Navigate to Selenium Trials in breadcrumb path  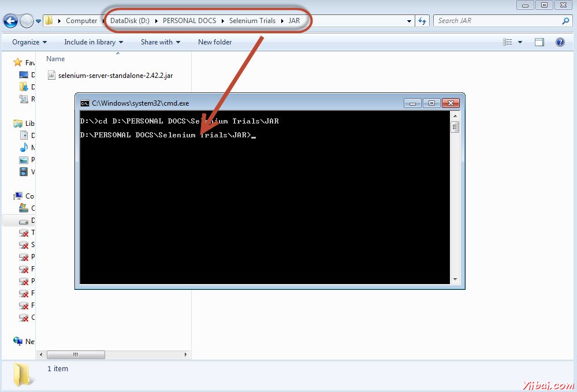coord(252,20)
